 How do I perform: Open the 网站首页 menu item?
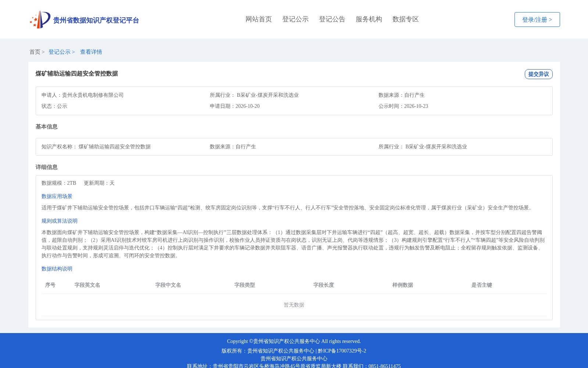259,19
